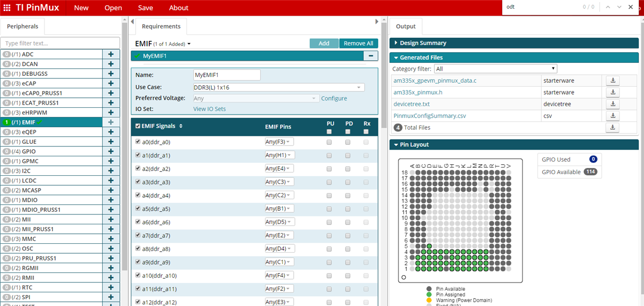Uncheck the a0(ddr_a0) signal checkbox
The width and height of the screenshot is (644, 306).
pos(138,142)
